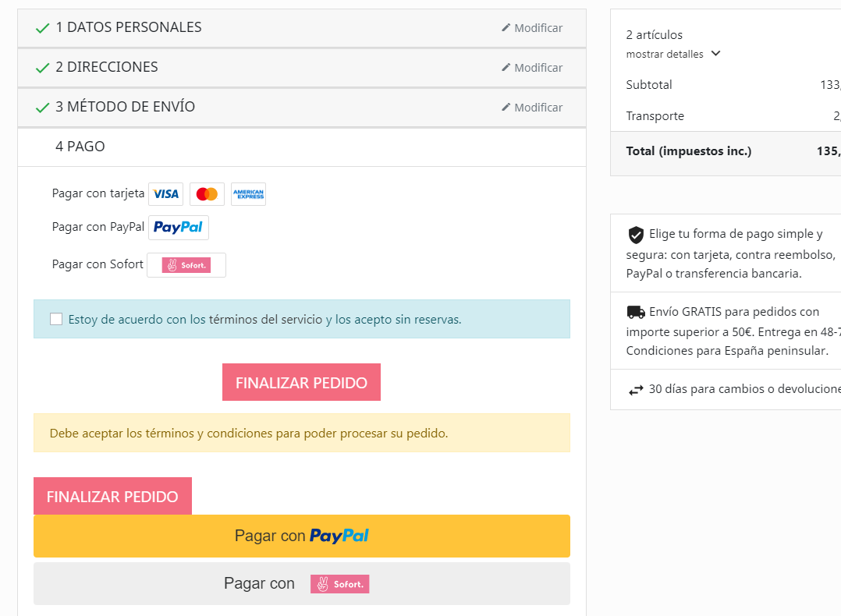Click the yellow Pagar con PayPal button

[x=302, y=536]
